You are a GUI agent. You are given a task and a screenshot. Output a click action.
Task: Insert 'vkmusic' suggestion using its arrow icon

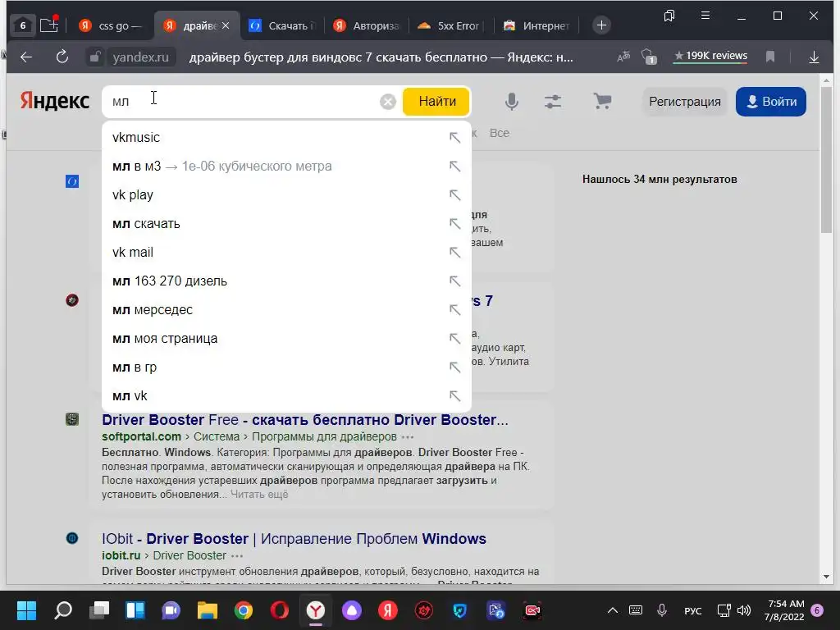pyautogui.click(x=454, y=138)
